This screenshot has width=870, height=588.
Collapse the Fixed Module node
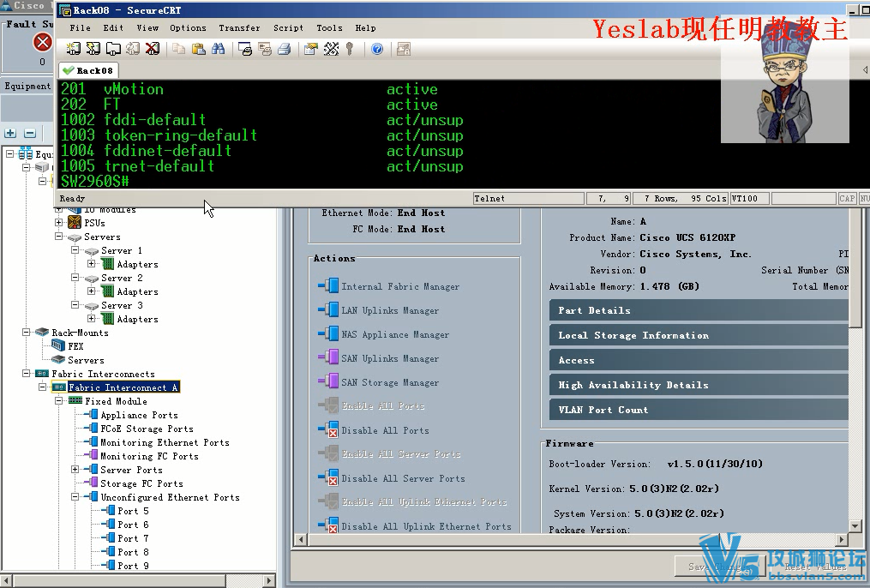click(x=59, y=400)
